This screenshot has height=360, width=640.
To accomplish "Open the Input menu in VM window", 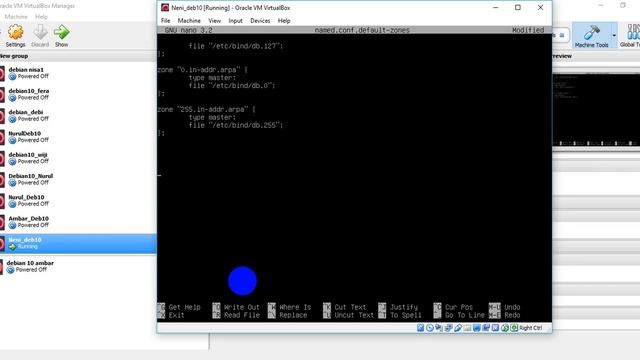I will point(236,20).
